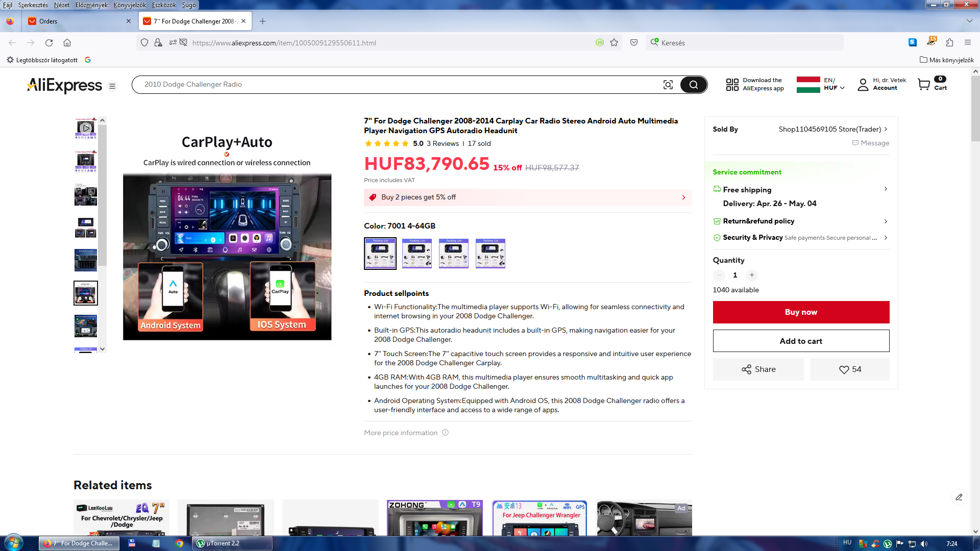The image size is (980, 551).
Task: Click the Share button
Action: (x=758, y=369)
